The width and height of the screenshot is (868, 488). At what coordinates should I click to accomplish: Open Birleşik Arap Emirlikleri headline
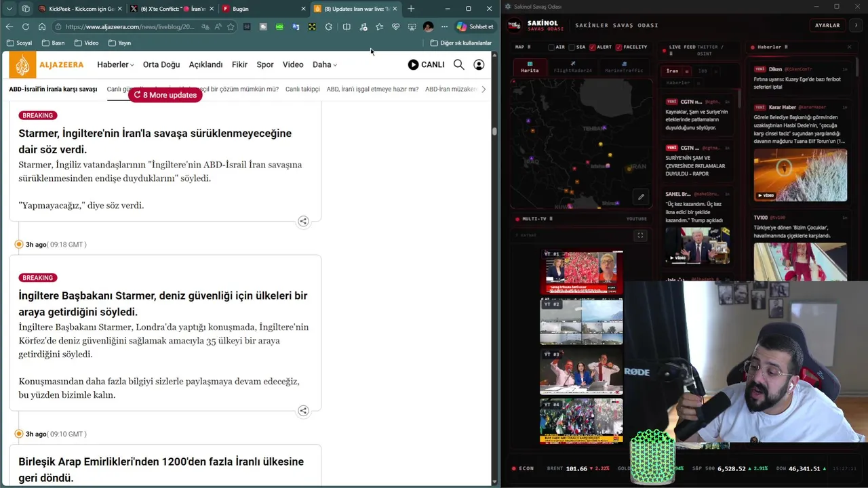(x=161, y=470)
